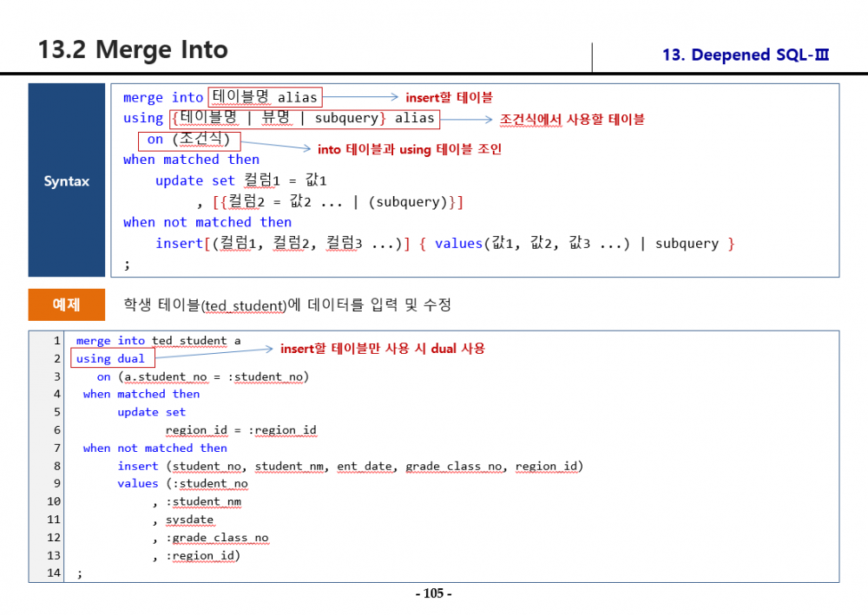Click the slide title '13.2 Merge Into'
The width and height of the screenshot is (868, 615).
pyautogui.click(x=133, y=49)
